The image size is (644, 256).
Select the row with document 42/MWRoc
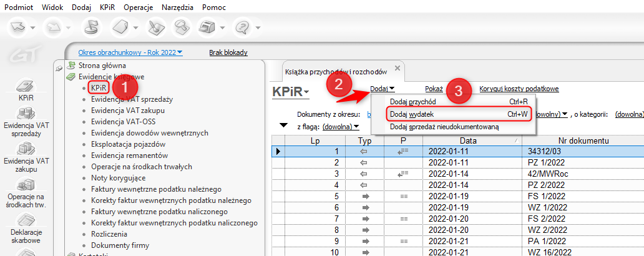tap(458, 174)
